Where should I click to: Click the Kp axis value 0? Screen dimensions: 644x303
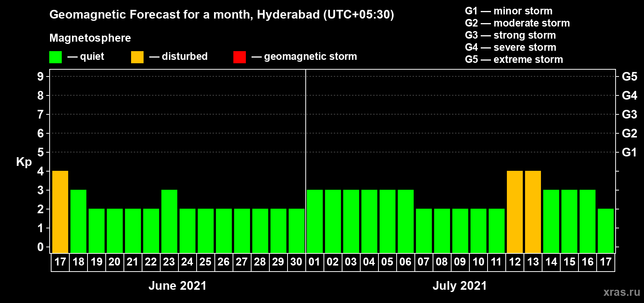click(x=41, y=247)
